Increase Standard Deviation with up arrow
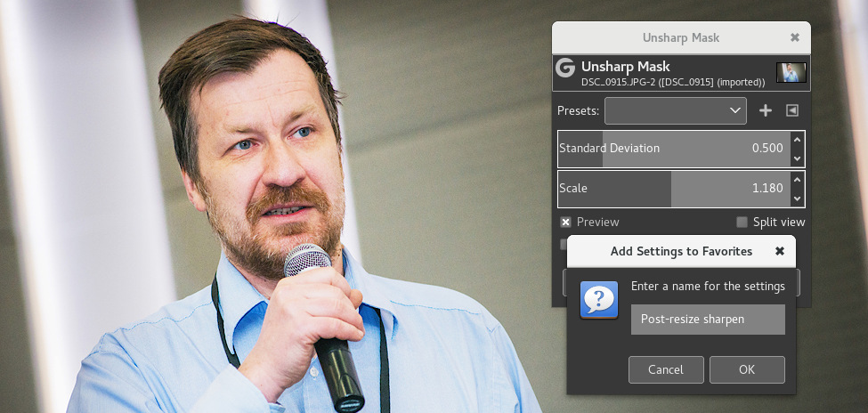 click(x=797, y=140)
